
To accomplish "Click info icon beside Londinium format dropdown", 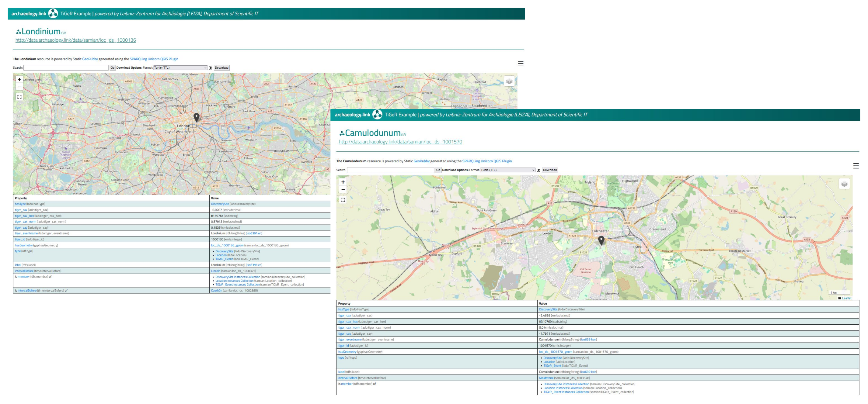I will coord(210,68).
